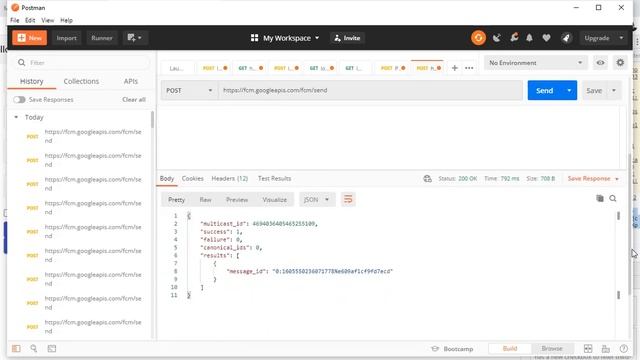
Task: Add a new request tab with plus icon
Action: [x=454, y=68]
